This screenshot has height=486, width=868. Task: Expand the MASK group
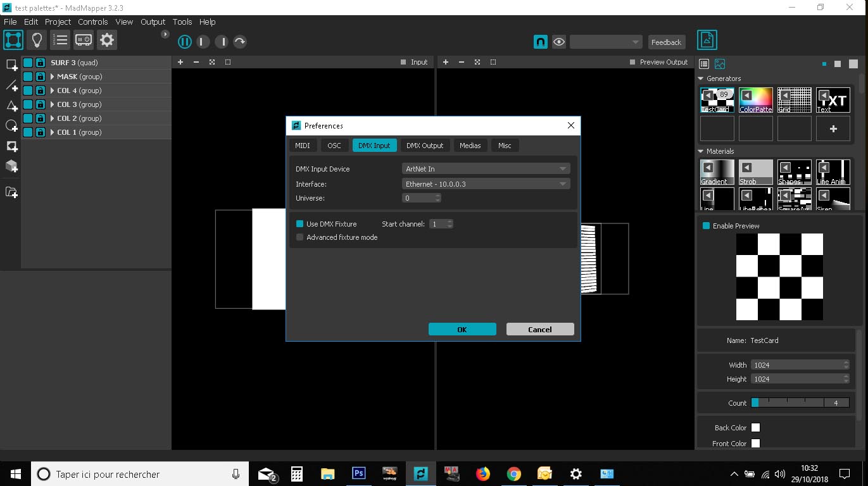[53, 77]
